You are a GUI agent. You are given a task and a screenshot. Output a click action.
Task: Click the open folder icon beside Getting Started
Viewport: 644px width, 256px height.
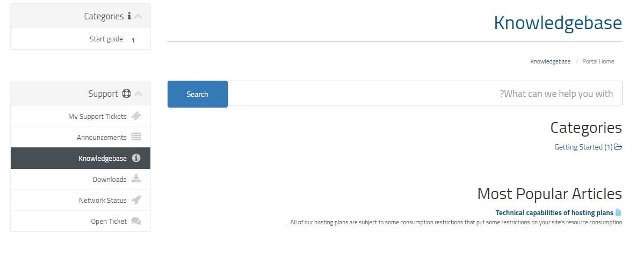618,146
